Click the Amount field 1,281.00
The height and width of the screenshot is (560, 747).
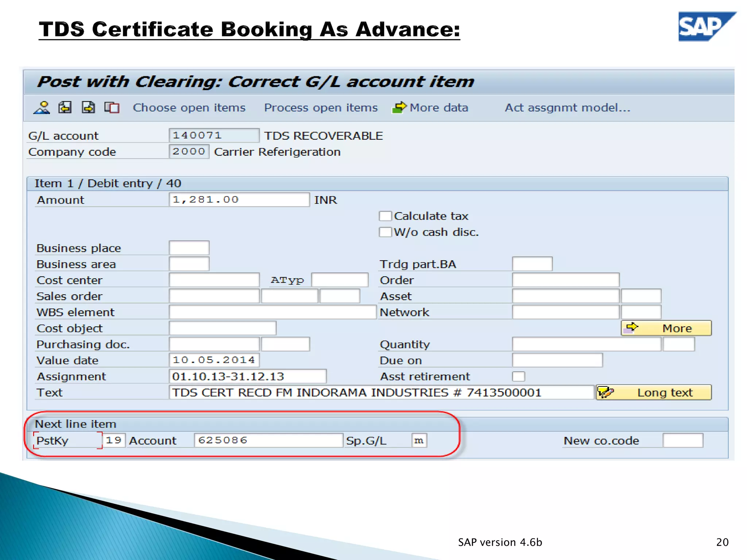tap(239, 200)
